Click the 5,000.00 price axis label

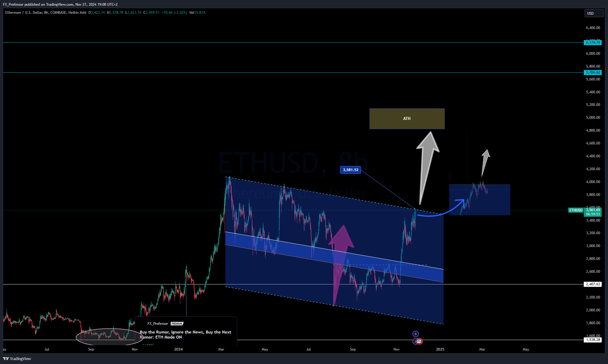(593, 118)
